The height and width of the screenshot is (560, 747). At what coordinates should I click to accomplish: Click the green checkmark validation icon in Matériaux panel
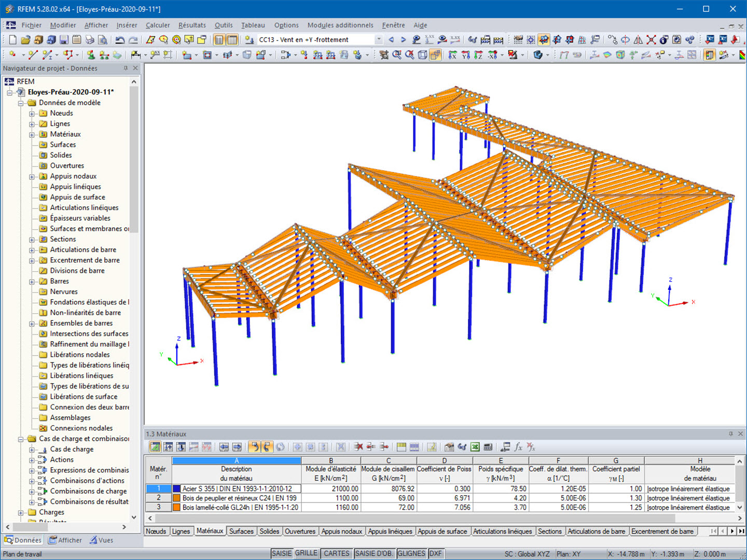pos(156,447)
